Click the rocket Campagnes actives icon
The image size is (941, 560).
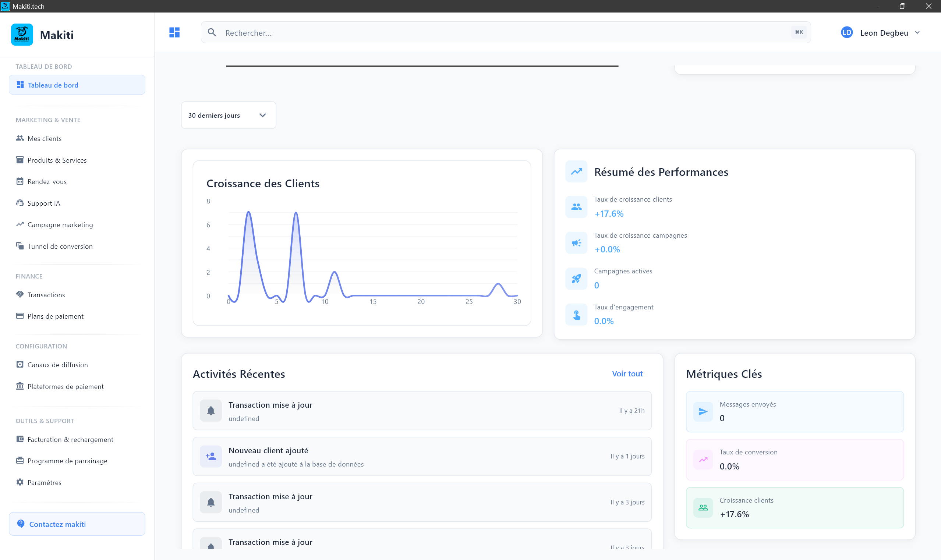[576, 279]
